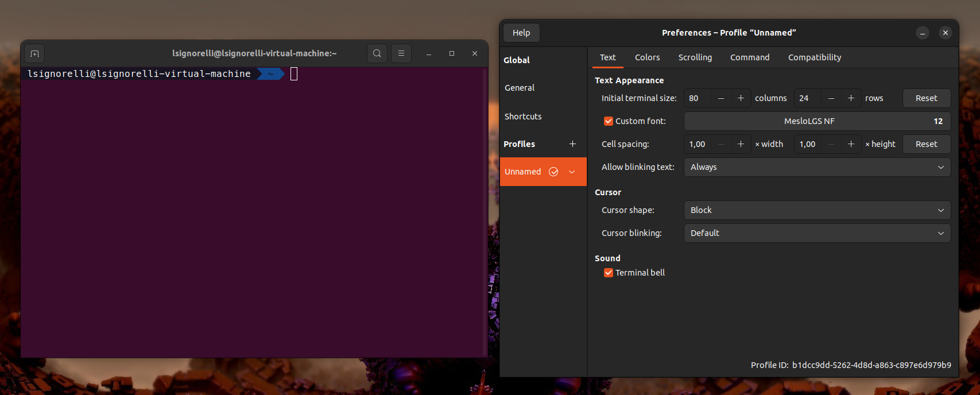Screen dimensions: 980x395
Task: Open new tab in terminal window
Action: coord(34,53)
